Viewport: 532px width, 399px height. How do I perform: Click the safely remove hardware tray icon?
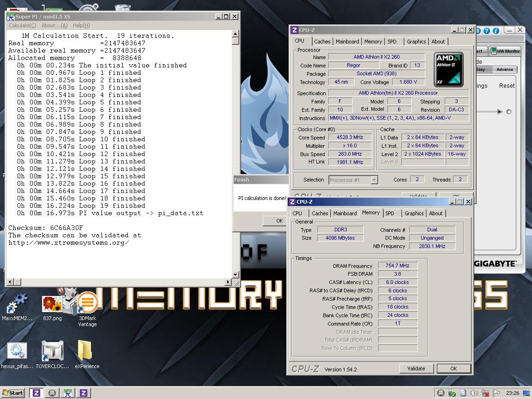[x=452, y=393]
